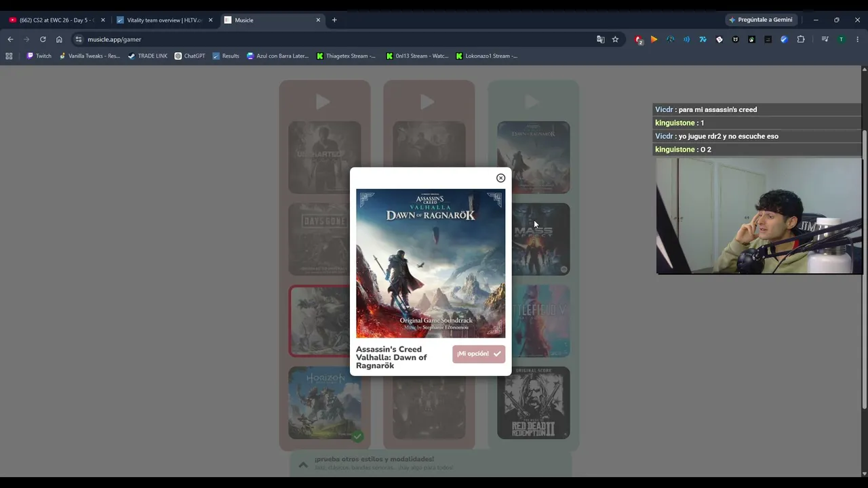Open the browser home page

click(x=59, y=39)
